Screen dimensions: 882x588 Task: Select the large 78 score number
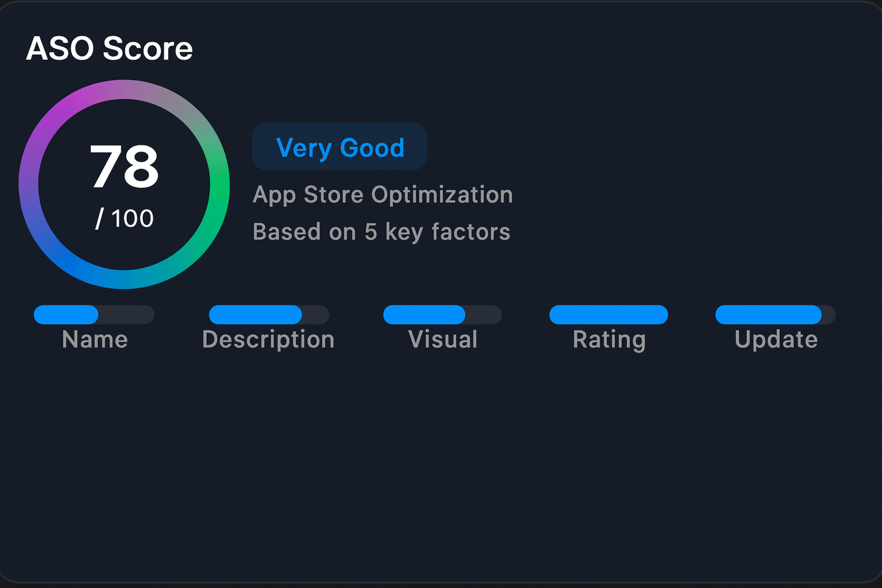pos(124,167)
